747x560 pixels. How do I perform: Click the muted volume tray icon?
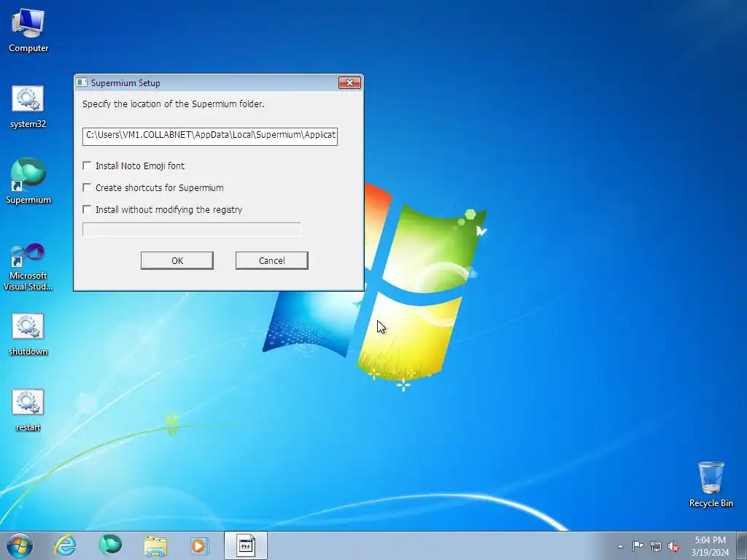pyautogui.click(x=673, y=547)
